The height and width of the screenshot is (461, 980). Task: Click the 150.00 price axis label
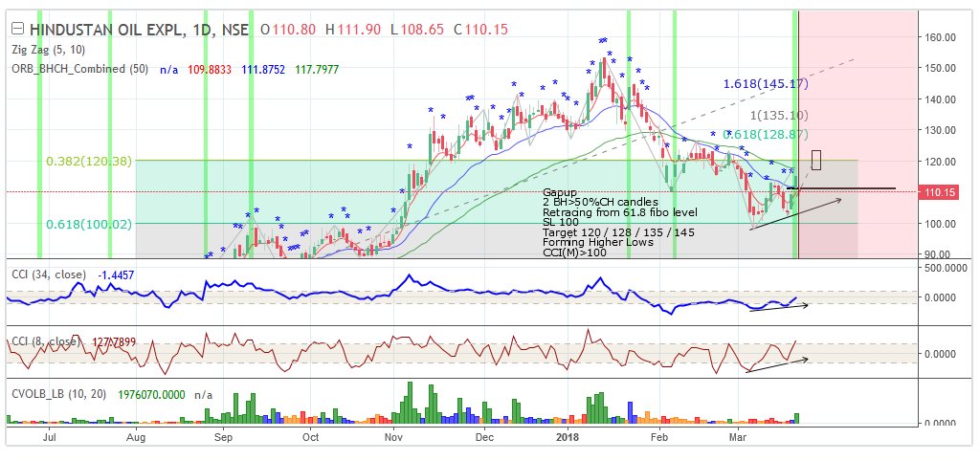[x=941, y=68]
